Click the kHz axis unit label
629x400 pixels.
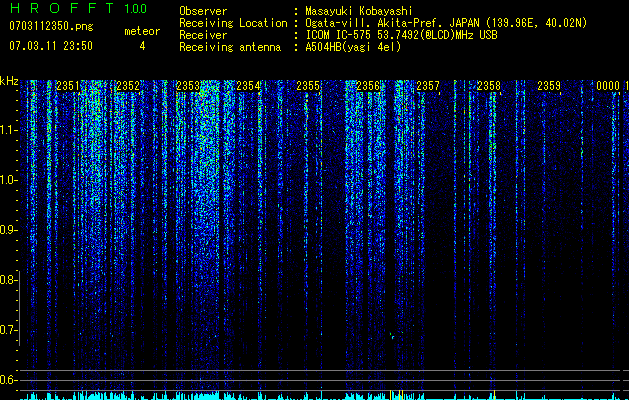pos(9,81)
